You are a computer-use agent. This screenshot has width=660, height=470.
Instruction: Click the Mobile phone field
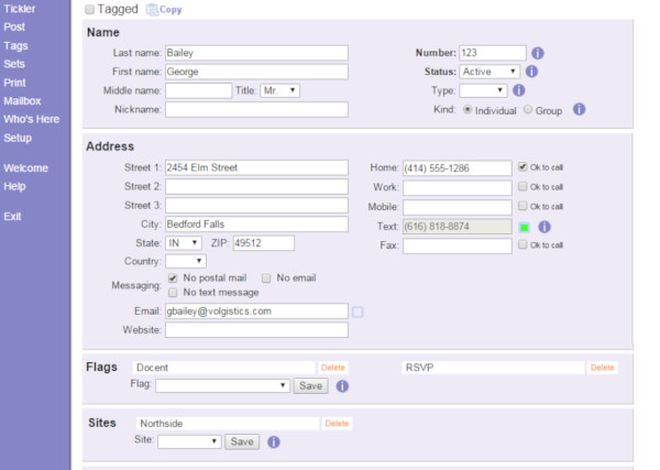pos(458,207)
